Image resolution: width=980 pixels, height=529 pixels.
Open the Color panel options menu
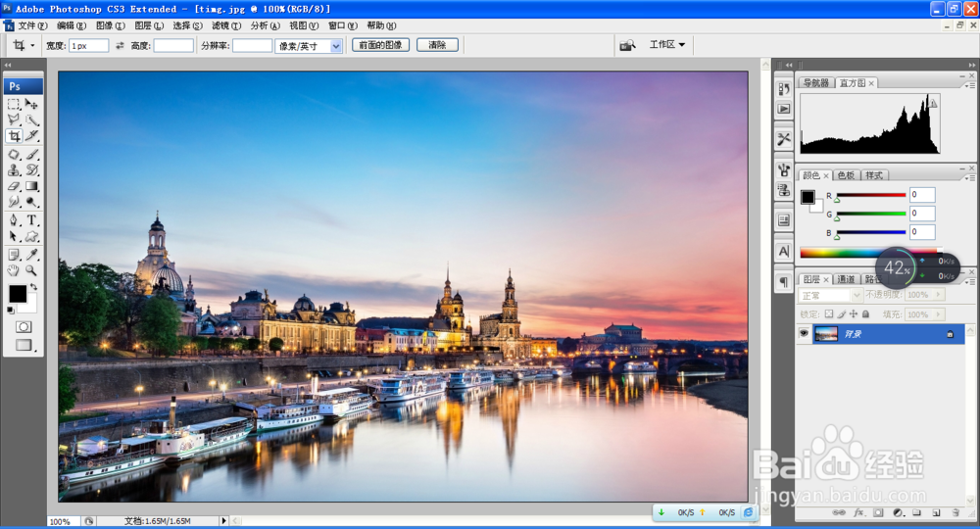pos(970,177)
